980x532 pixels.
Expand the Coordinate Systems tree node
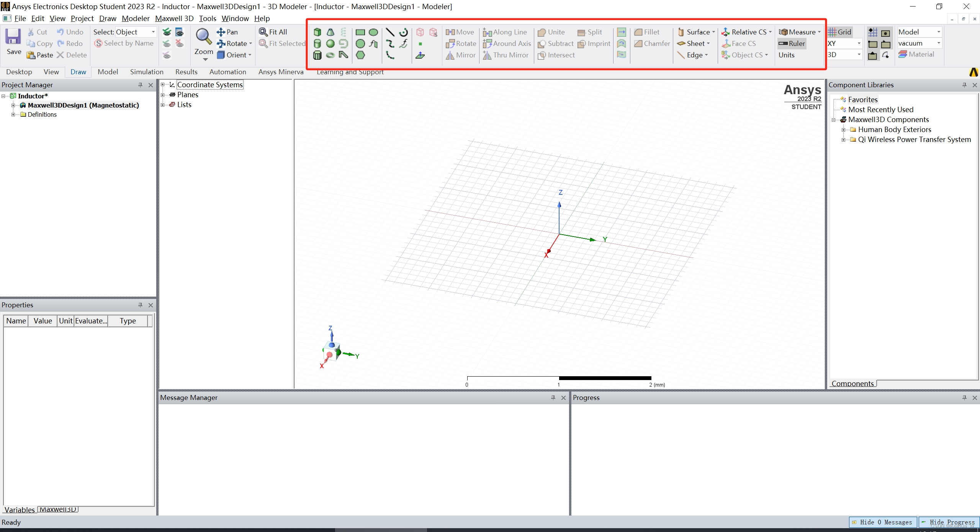(163, 85)
